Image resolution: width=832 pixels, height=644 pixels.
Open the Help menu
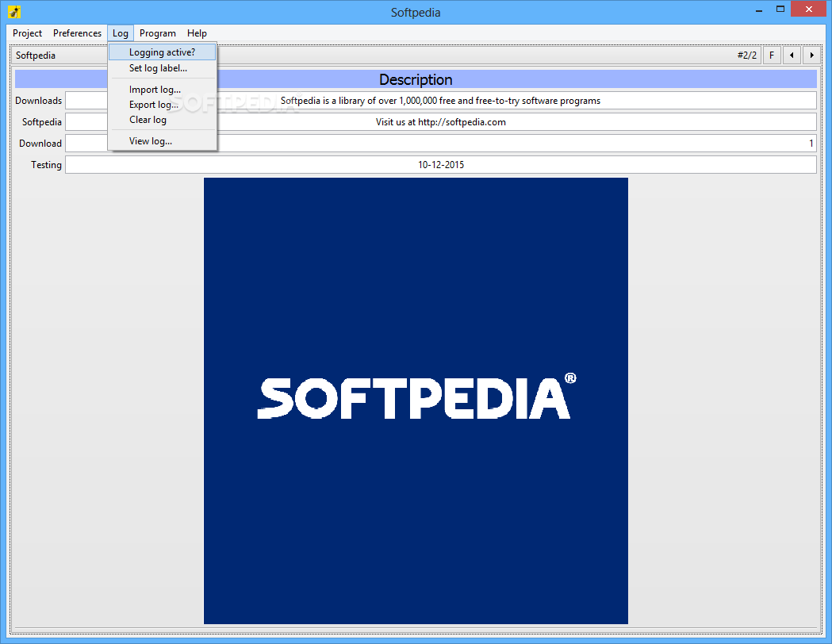197,33
